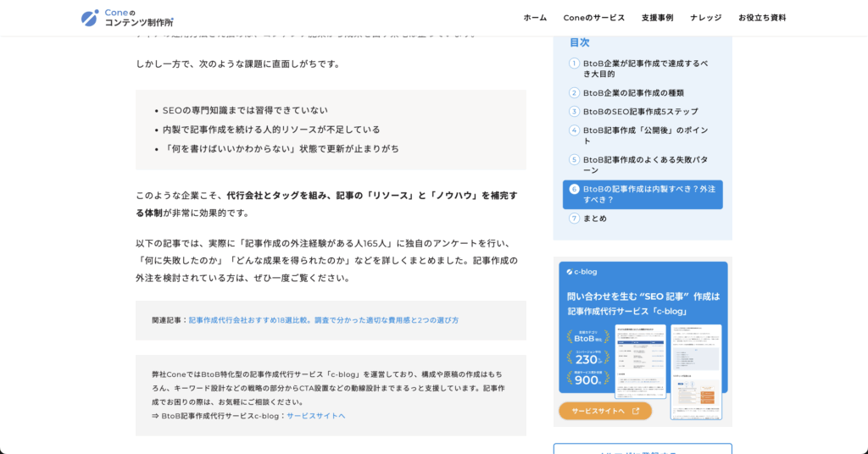Image resolution: width=868 pixels, height=454 pixels.
Task: Open the ナレッジ menu item
Action: point(706,18)
